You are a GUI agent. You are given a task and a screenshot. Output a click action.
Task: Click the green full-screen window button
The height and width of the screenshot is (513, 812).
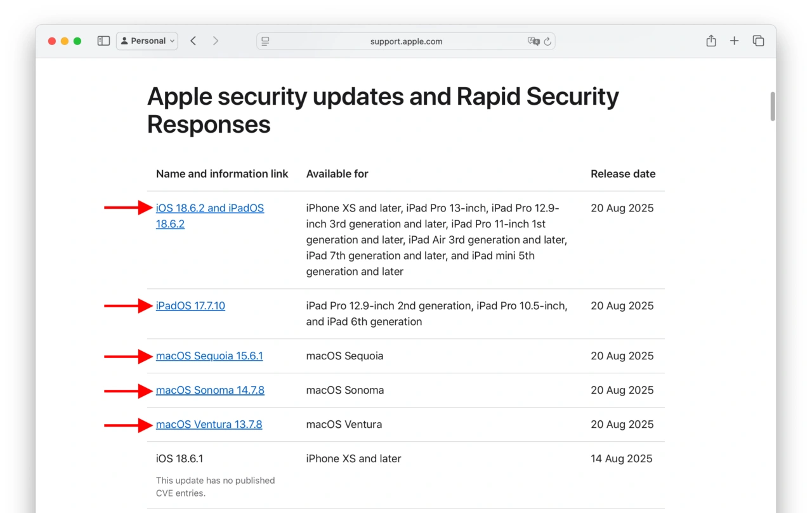77,41
